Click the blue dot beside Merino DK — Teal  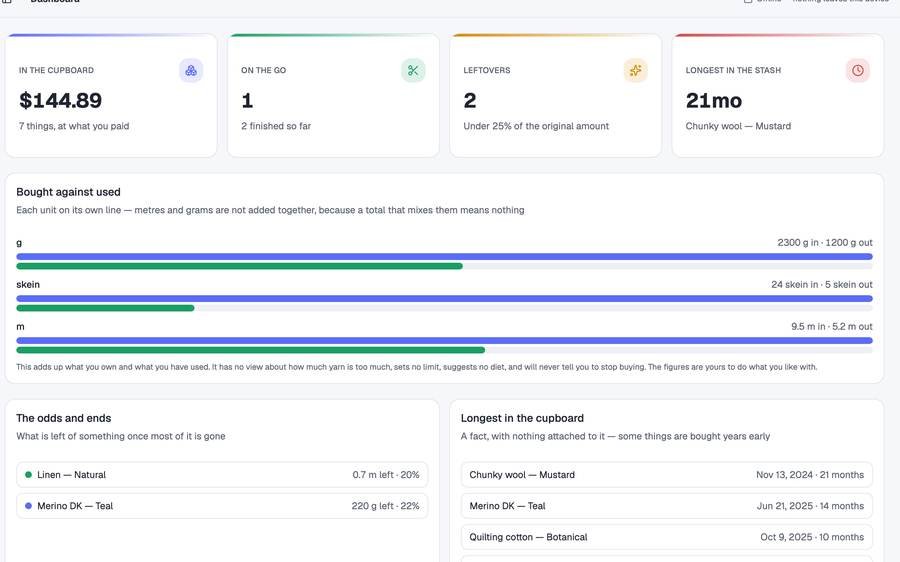click(x=28, y=506)
